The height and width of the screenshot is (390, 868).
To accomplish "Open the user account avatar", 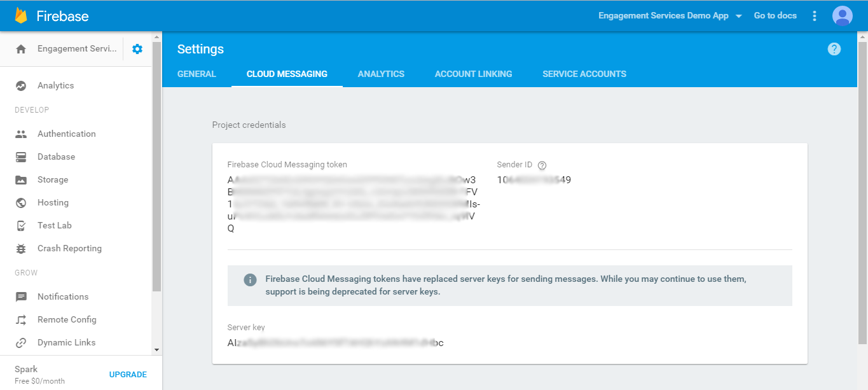I will pyautogui.click(x=843, y=16).
